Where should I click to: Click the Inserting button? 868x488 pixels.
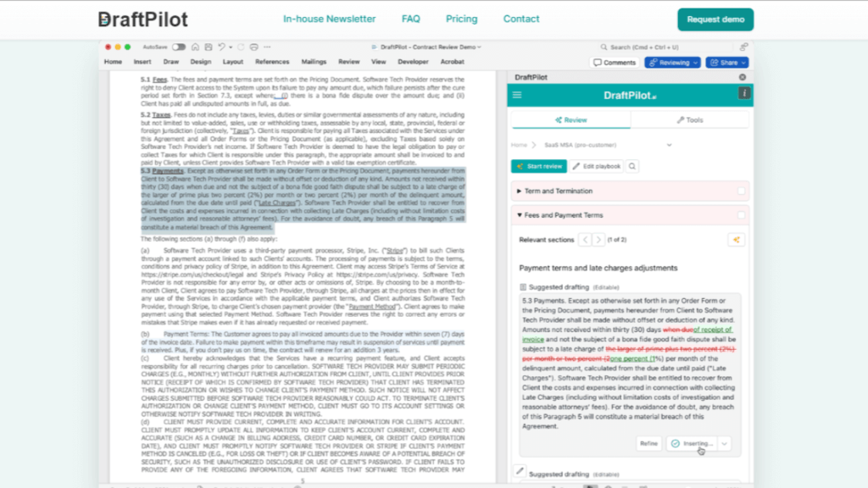point(692,444)
